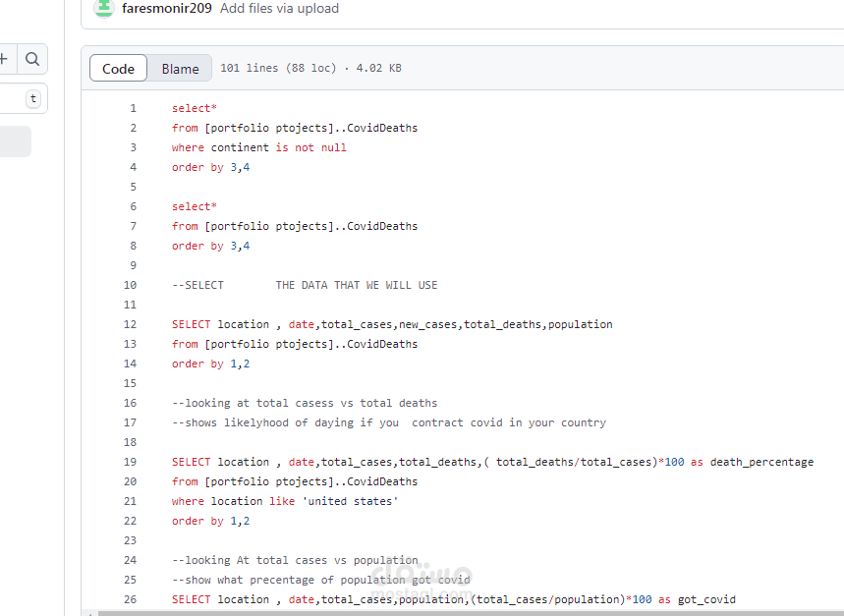Click the horizontal scrollbar under the code
The image size is (844, 616).
coord(469,613)
